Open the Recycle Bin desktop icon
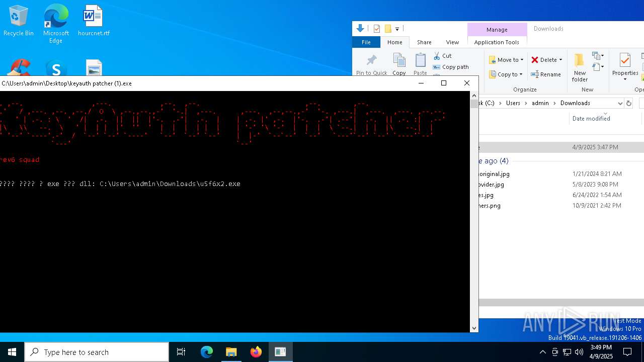Viewport: 644px width, 362px height. tap(19, 21)
